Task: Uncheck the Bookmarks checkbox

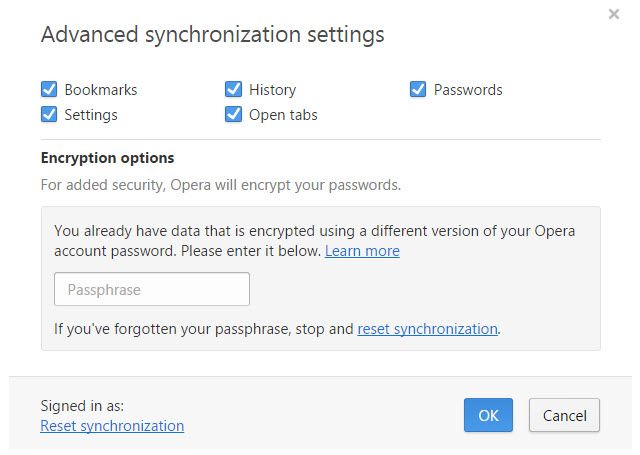Action: 49,90
